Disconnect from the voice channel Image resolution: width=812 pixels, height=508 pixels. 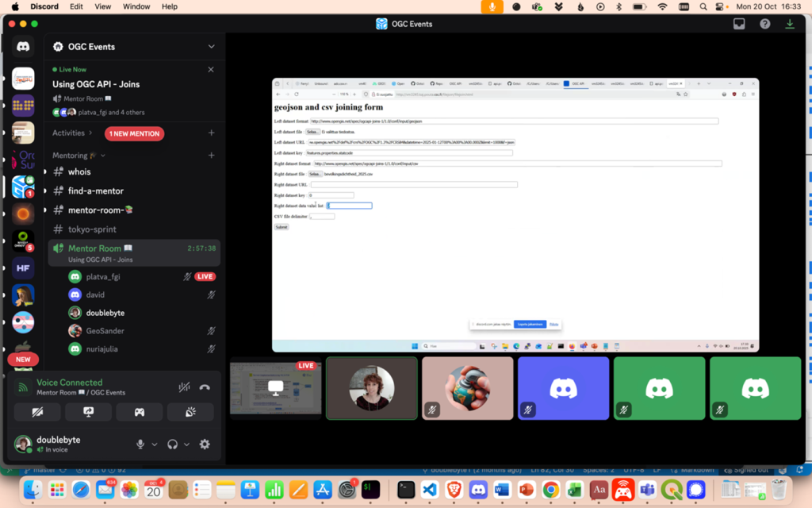[x=205, y=387]
